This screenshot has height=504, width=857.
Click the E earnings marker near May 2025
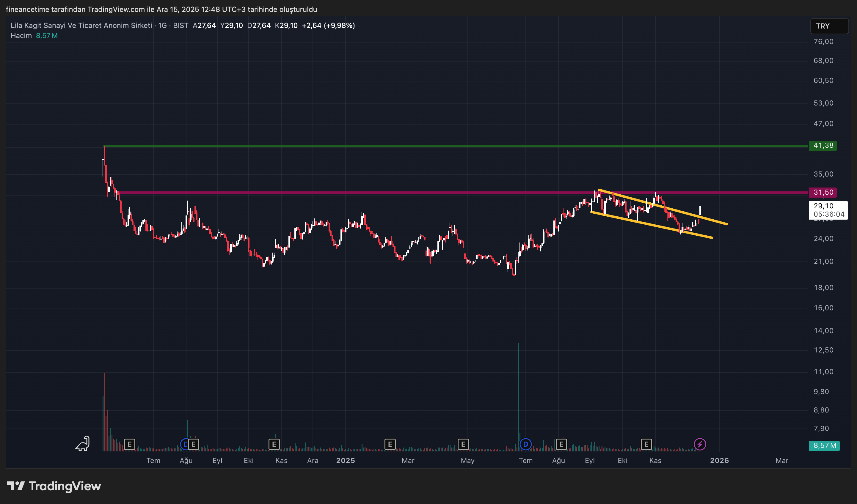click(x=463, y=444)
